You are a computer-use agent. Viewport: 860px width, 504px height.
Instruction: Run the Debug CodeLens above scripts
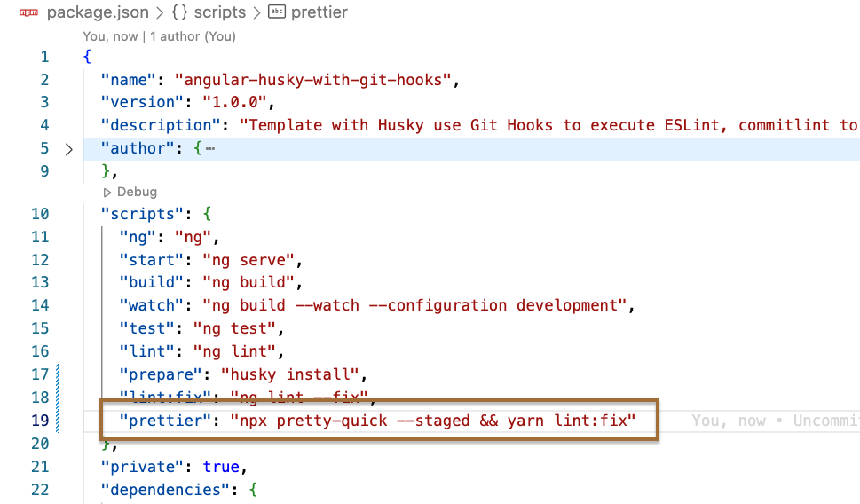[130, 192]
